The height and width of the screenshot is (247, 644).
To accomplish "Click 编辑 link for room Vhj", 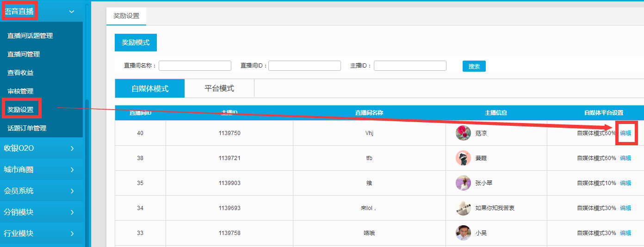I will 625,133.
